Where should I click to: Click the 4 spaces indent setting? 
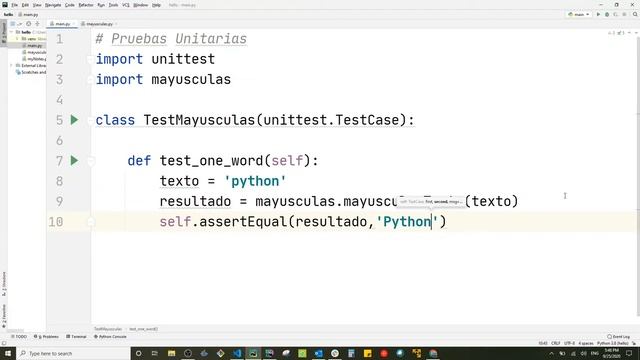click(586, 344)
